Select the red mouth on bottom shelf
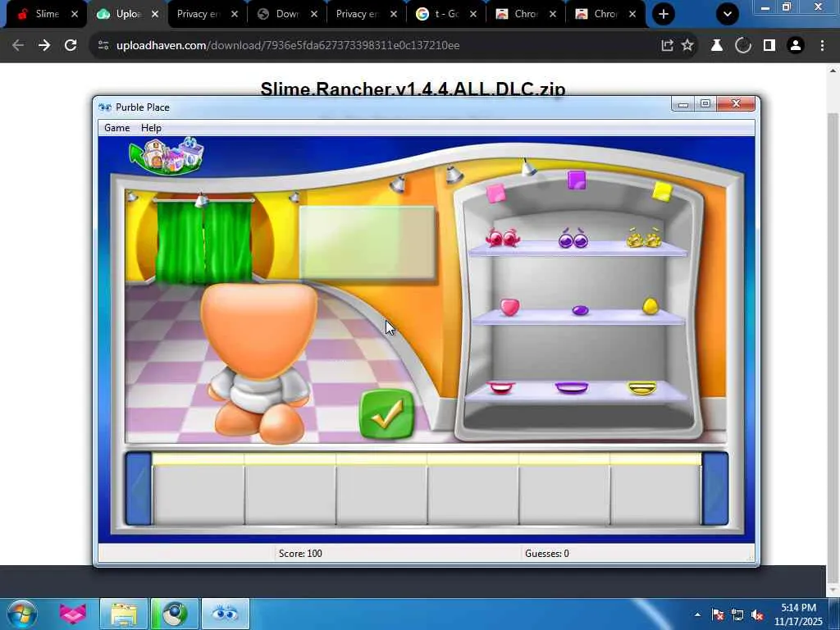 (x=501, y=387)
